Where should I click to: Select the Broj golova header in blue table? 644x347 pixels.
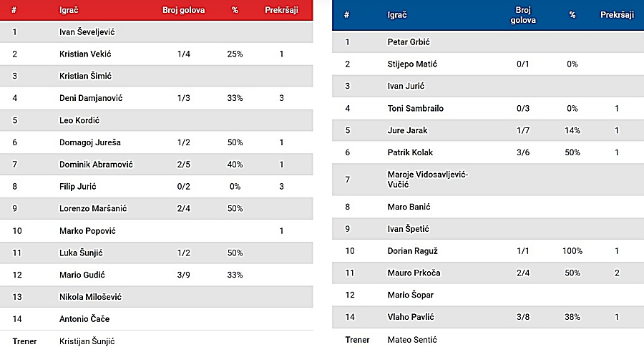pos(523,15)
